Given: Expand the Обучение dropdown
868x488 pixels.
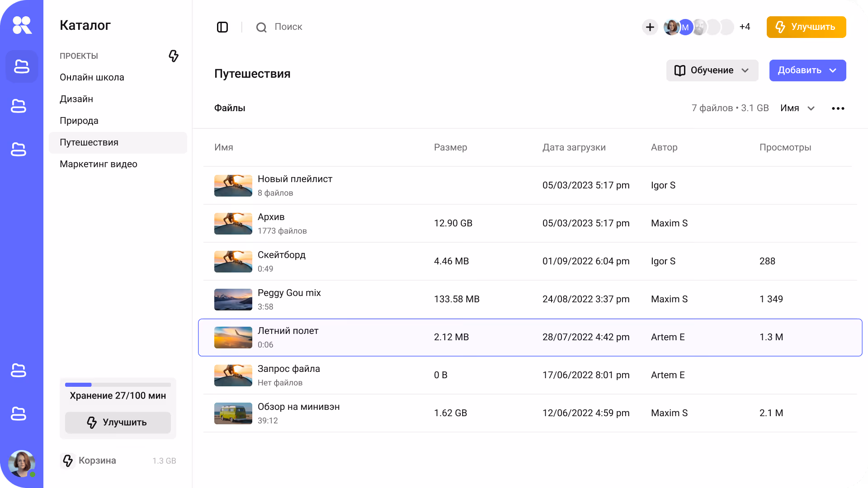Looking at the screenshot, I should point(712,70).
